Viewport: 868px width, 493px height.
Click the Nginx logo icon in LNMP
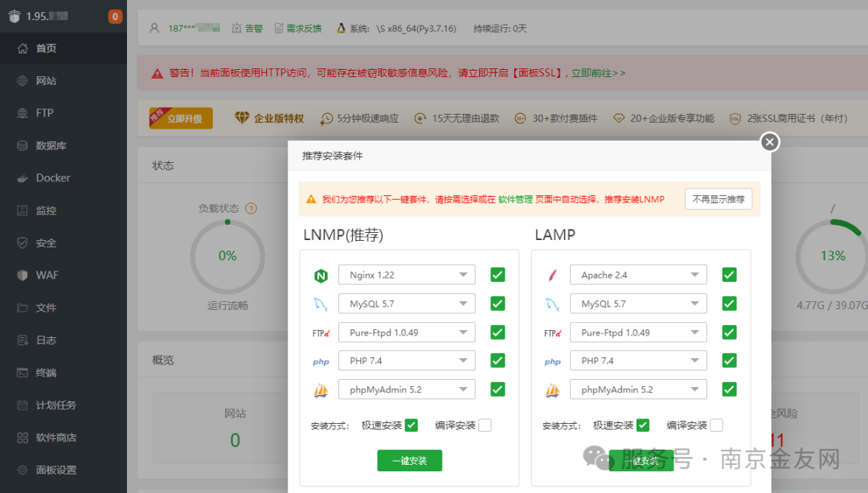coord(321,275)
